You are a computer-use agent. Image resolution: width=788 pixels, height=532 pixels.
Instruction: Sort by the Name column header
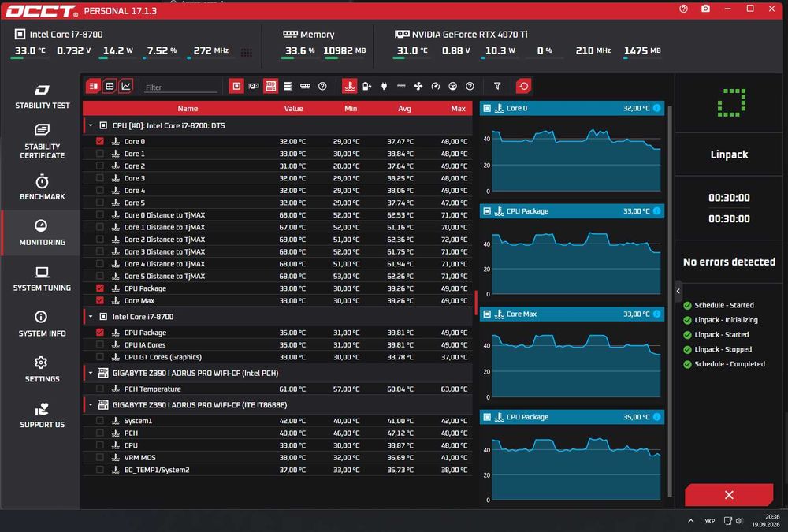tap(188, 108)
